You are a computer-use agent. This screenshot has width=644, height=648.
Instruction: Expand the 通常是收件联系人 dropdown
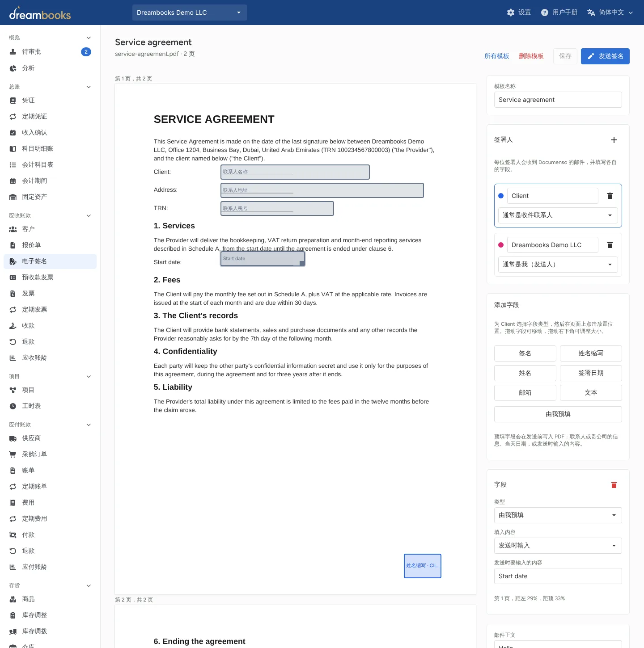click(x=558, y=215)
